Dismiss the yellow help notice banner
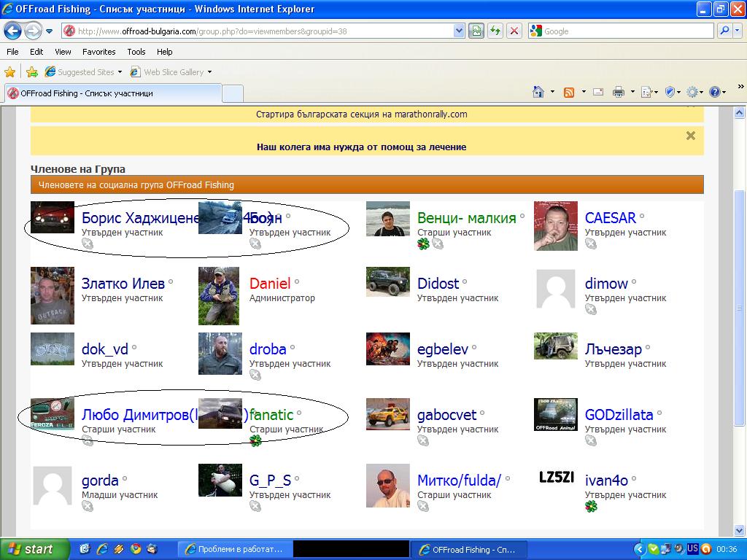 690,136
